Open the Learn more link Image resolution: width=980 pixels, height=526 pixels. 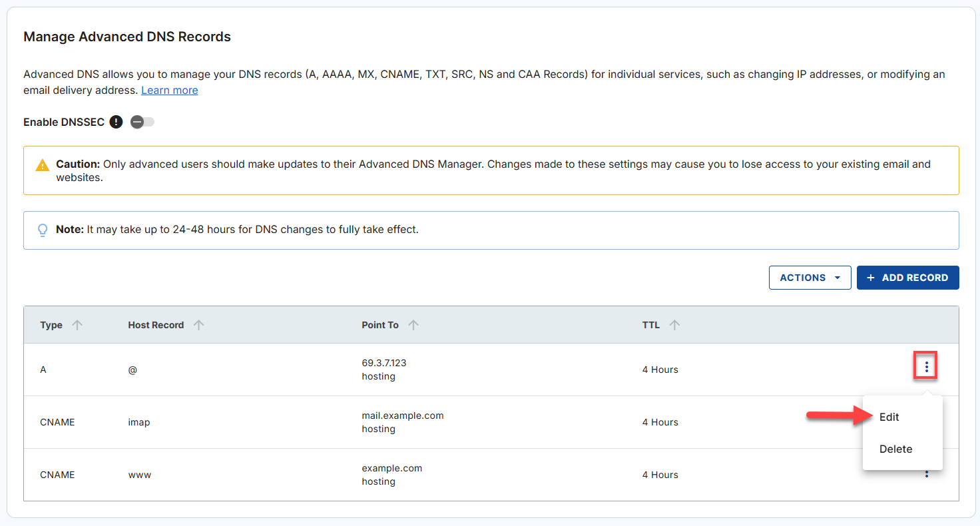click(169, 90)
